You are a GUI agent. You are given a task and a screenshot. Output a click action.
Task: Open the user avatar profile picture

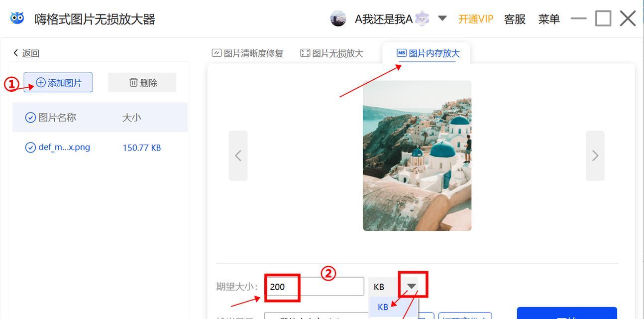coord(338,19)
